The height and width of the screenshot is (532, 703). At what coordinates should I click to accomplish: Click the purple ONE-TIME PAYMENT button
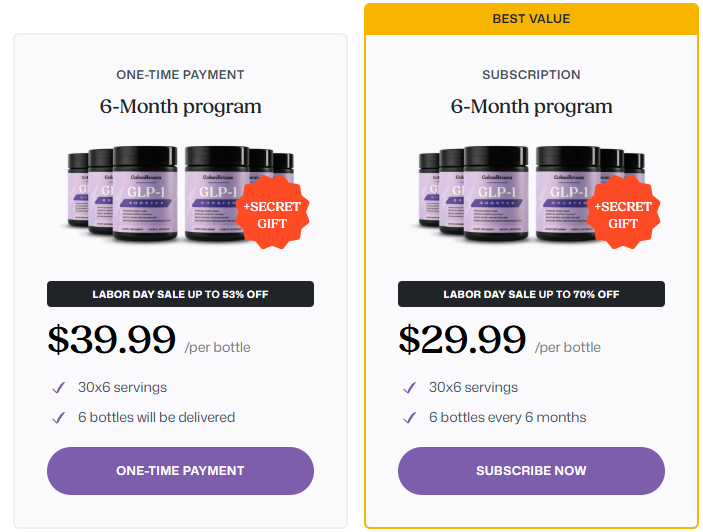click(x=180, y=470)
